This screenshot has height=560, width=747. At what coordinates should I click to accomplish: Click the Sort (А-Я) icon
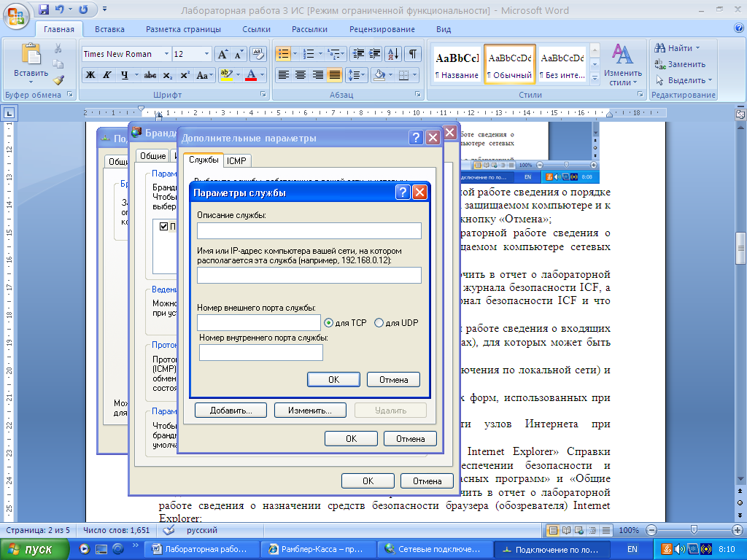tap(393, 54)
